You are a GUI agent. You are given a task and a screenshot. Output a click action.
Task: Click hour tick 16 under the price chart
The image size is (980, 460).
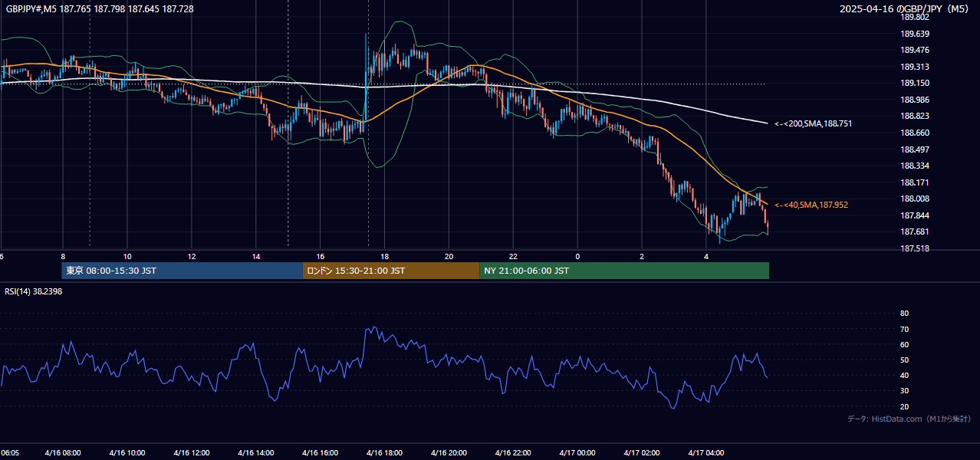click(x=321, y=256)
